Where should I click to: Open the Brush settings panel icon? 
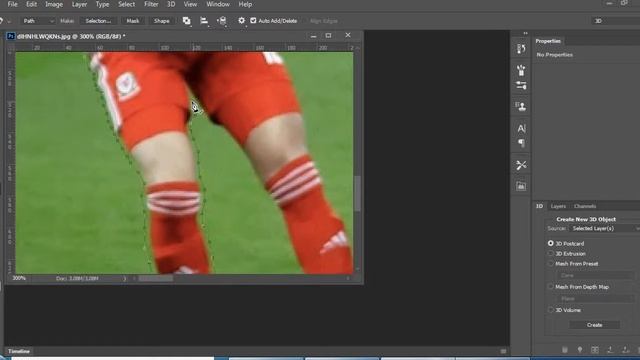point(521,85)
